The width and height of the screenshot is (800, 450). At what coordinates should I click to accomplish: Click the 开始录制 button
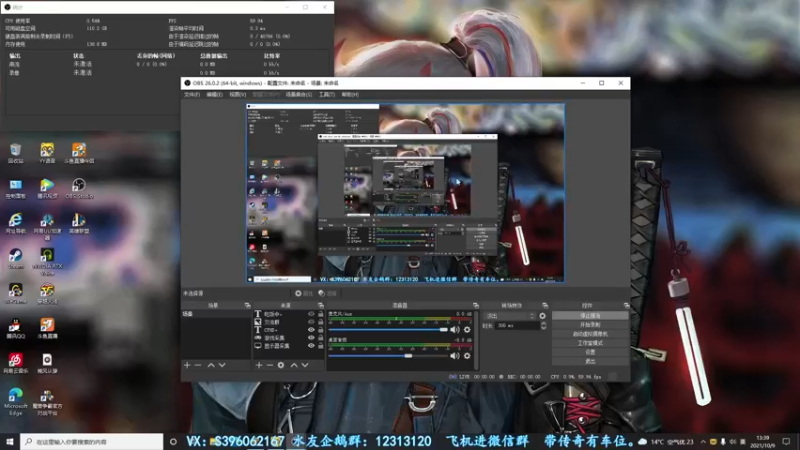click(x=590, y=324)
